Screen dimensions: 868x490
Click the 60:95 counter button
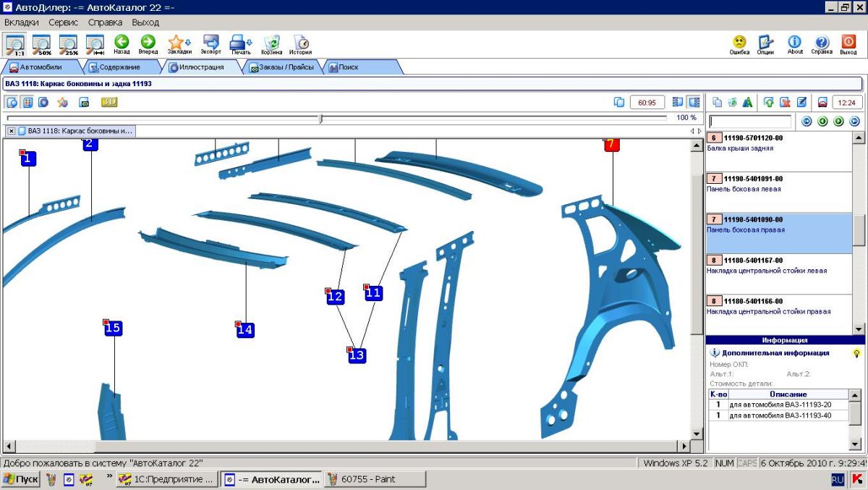tap(647, 102)
